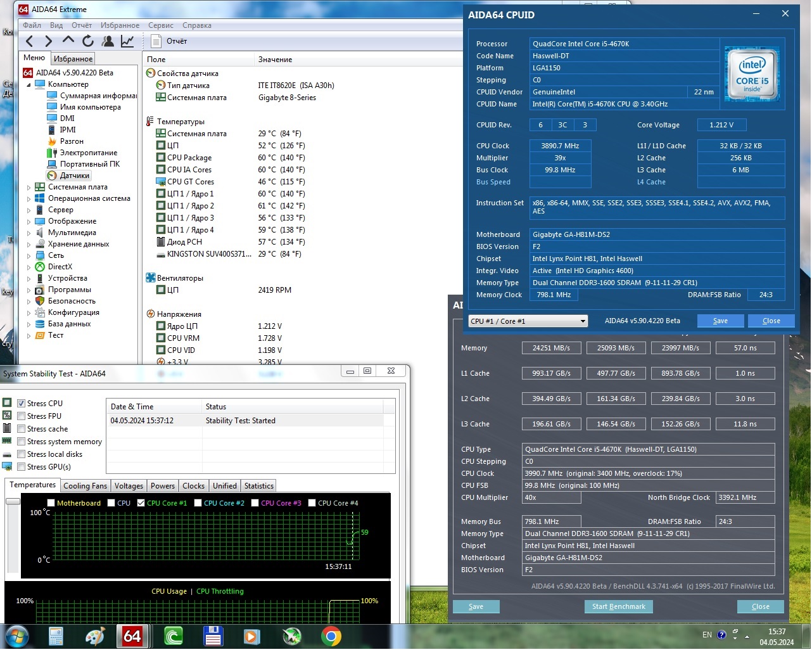Expand the Отображение tree node
The height and width of the screenshot is (652, 812).
pos(29,222)
